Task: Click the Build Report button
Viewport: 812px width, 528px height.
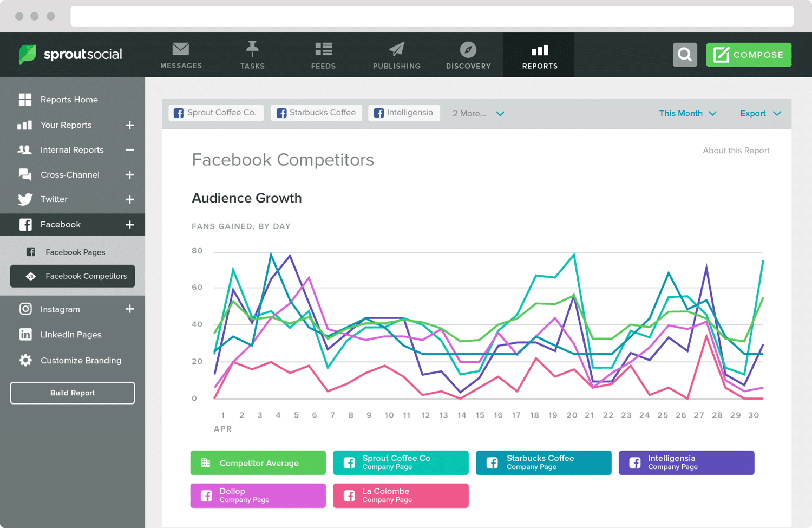Action: tap(72, 393)
